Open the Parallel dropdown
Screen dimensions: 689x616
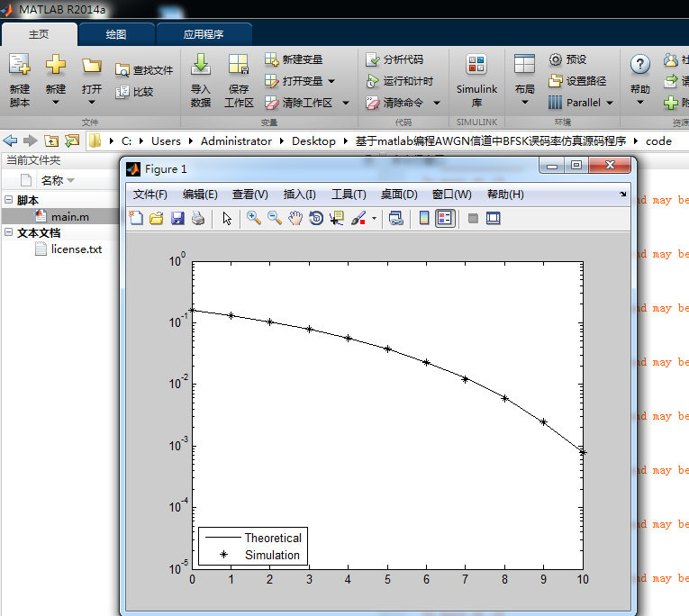click(610, 103)
